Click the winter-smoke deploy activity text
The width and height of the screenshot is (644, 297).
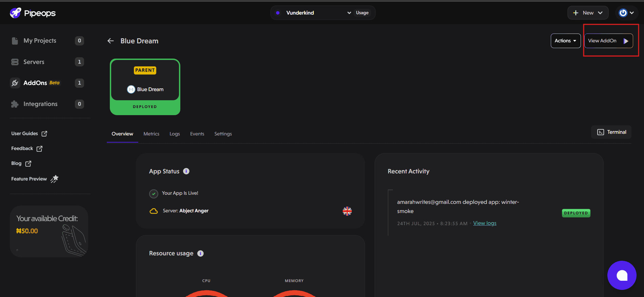(458, 207)
